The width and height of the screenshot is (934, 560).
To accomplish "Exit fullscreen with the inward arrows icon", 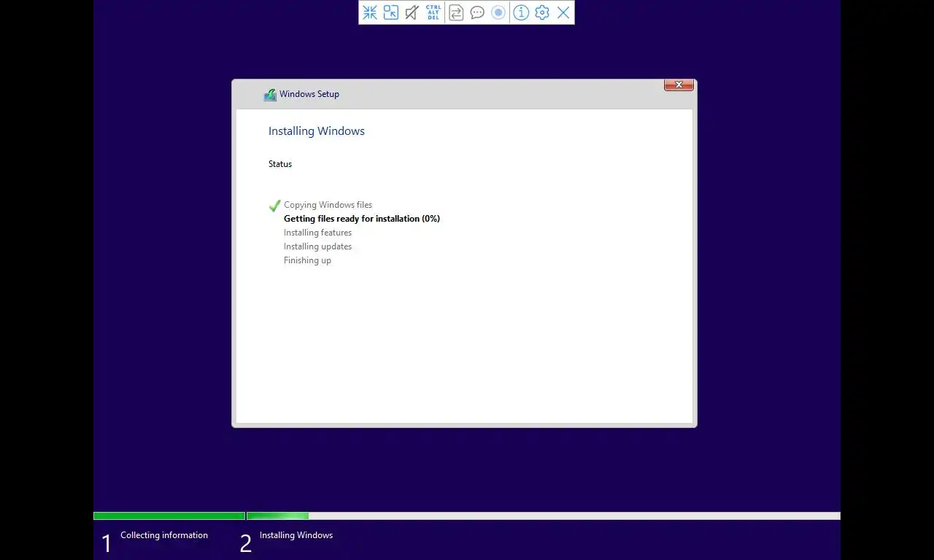I will 370,12.
